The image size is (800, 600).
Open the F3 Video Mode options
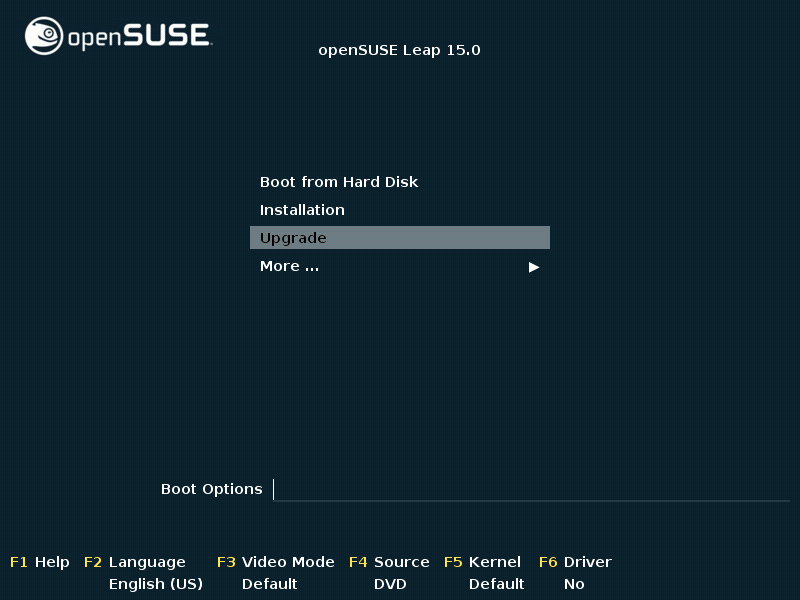tap(276, 562)
